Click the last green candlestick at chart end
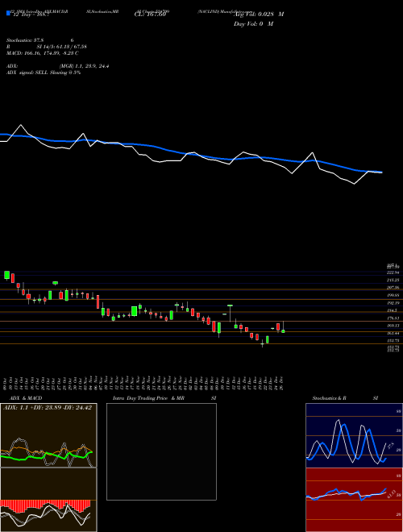Screen dimensions: 403x532 [283, 330]
